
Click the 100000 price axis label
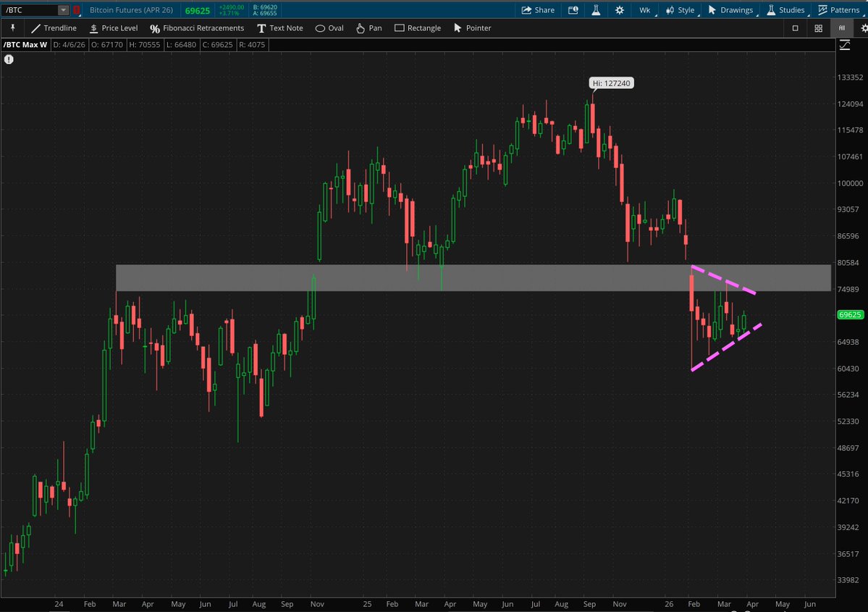coord(851,183)
